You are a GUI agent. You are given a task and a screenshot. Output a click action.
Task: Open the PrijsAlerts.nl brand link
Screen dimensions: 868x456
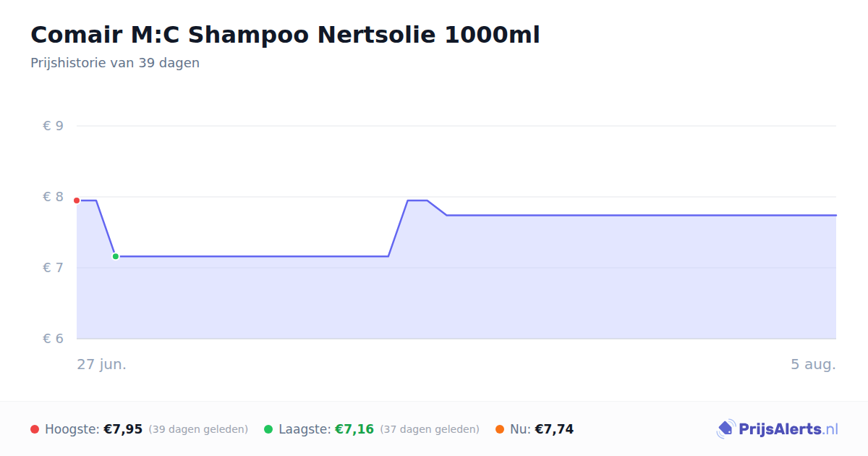click(x=778, y=429)
